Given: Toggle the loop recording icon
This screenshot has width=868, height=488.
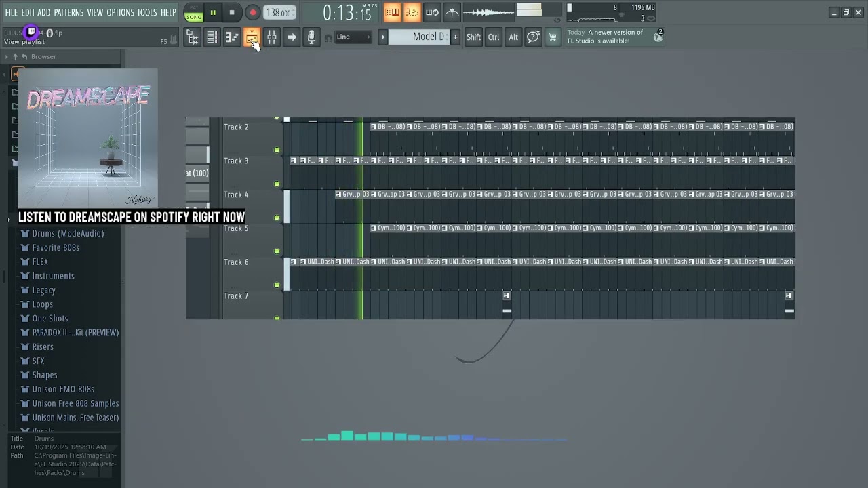Looking at the screenshot, I should pos(432,12).
